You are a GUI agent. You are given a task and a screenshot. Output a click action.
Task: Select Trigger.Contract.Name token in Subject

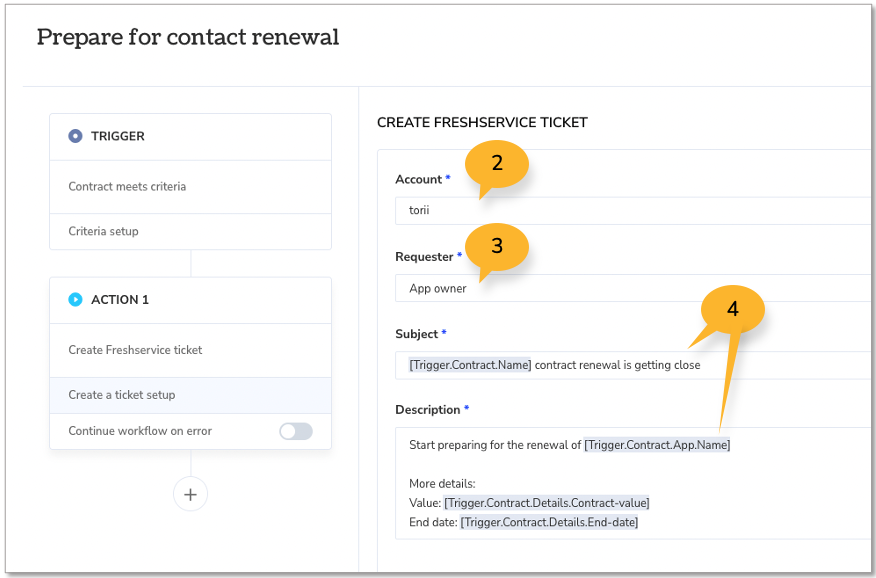point(470,365)
